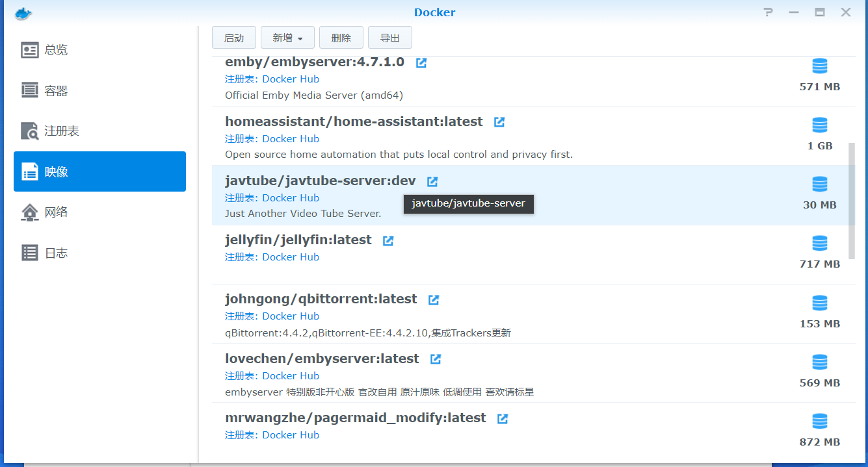Image resolution: width=868 pixels, height=467 pixels.
Task: Open Docker Hub link under mrwangzhe/pagermaid_modify
Action: pyautogui.click(x=291, y=435)
